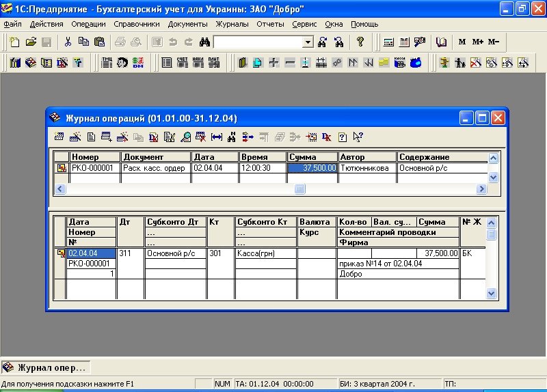Click the postings table vertical scrollbar thumb
This screenshot has width=547, height=392.
491,234
